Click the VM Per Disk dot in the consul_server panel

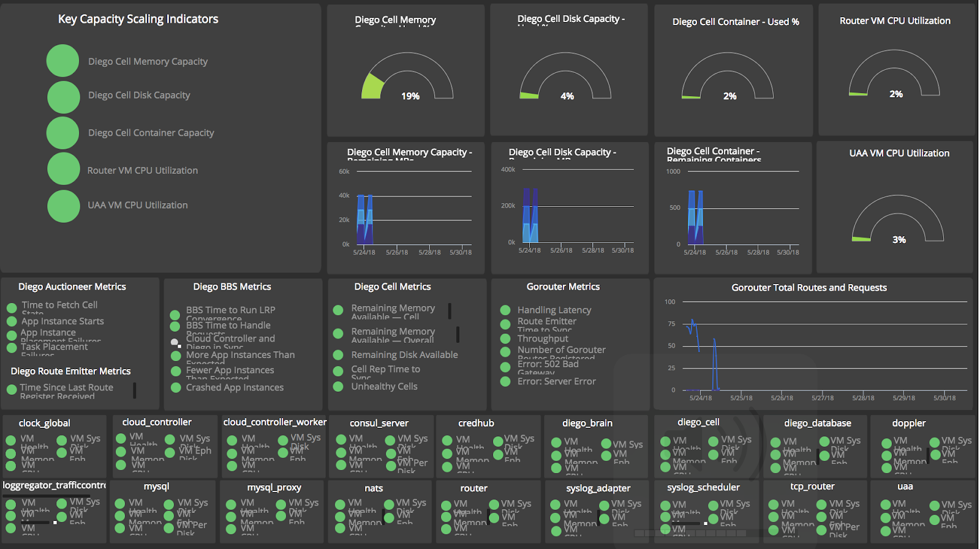point(390,465)
